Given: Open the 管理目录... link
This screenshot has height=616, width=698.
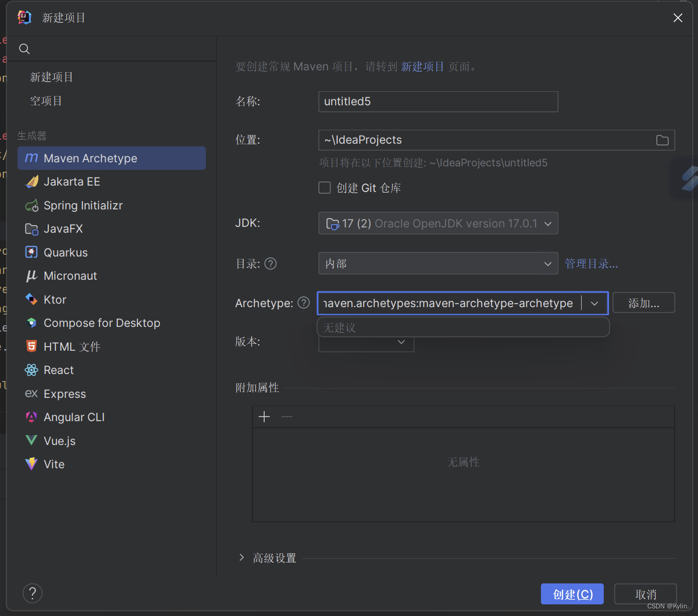Looking at the screenshot, I should [592, 264].
